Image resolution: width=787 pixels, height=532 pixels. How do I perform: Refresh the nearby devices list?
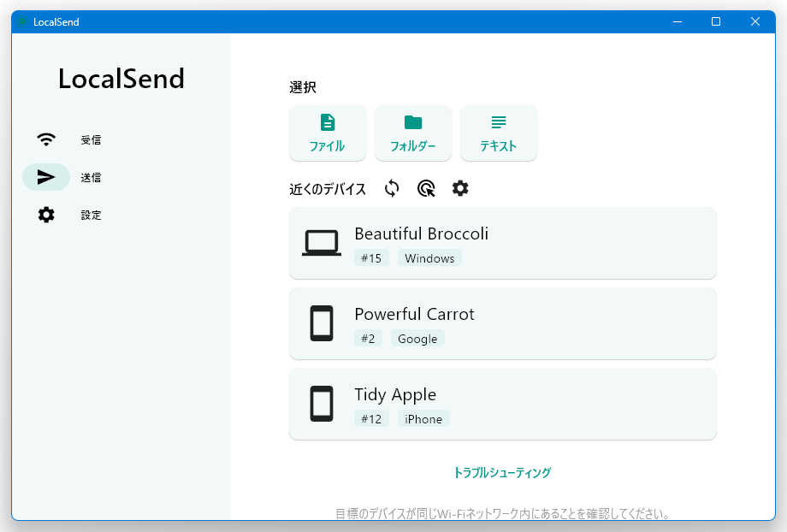click(x=392, y=189)
